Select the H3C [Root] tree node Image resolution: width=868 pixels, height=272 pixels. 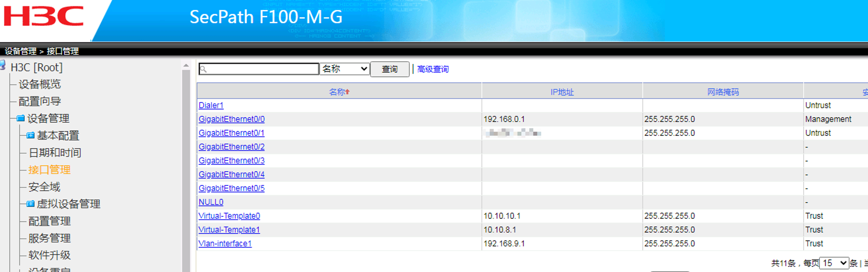click(x=37, y=67)
